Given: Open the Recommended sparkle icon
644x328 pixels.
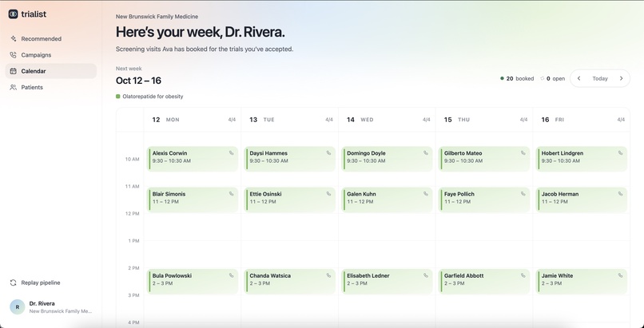Looking at the screenshot, I should 13,38.
